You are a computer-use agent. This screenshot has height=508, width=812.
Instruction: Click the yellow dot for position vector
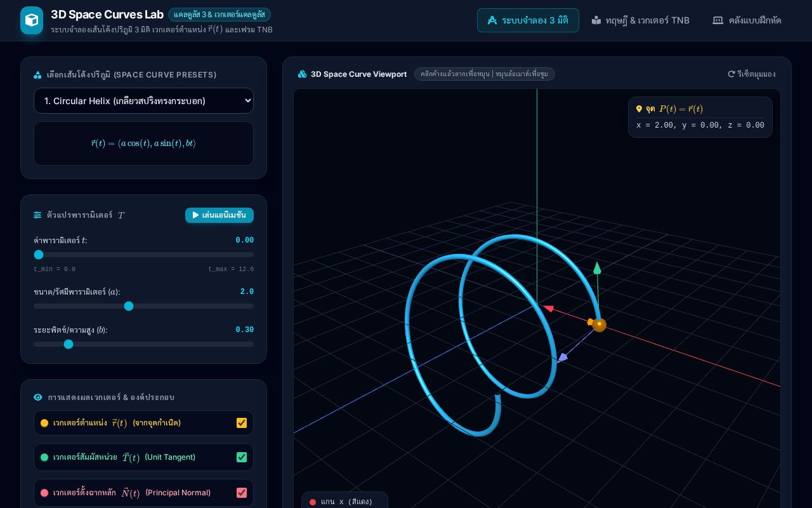pos(44,423)
